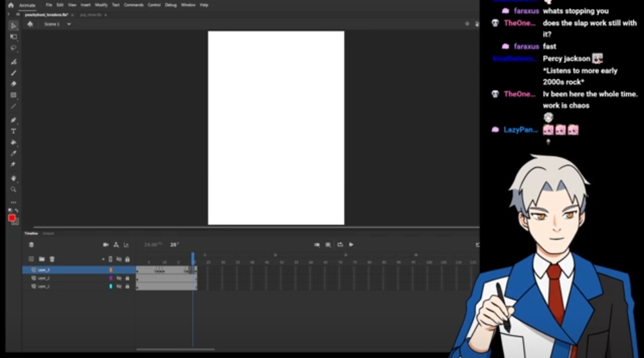Click the LazyPan... username in chat
This screenshot has width=644, height=358.
[521, 130]
